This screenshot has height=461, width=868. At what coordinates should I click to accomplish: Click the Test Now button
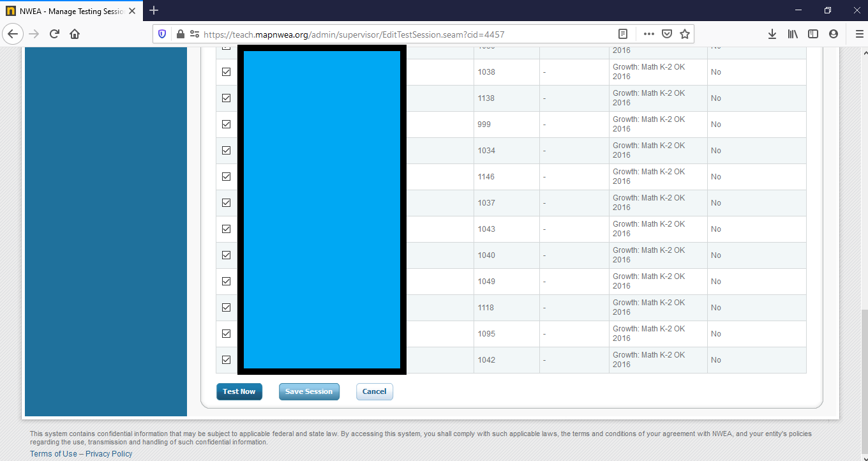pos(239,391)
